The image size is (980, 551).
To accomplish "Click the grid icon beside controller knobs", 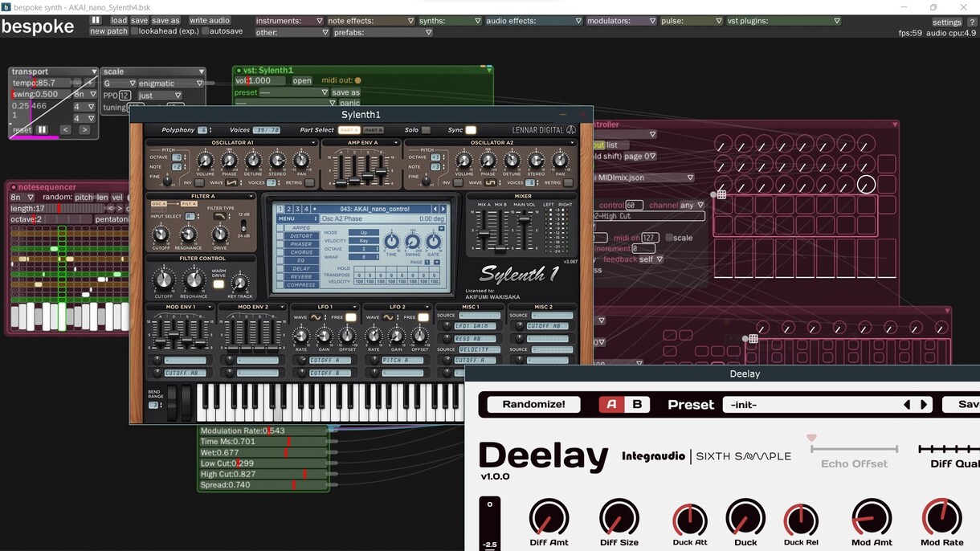I will coord(721,194).
